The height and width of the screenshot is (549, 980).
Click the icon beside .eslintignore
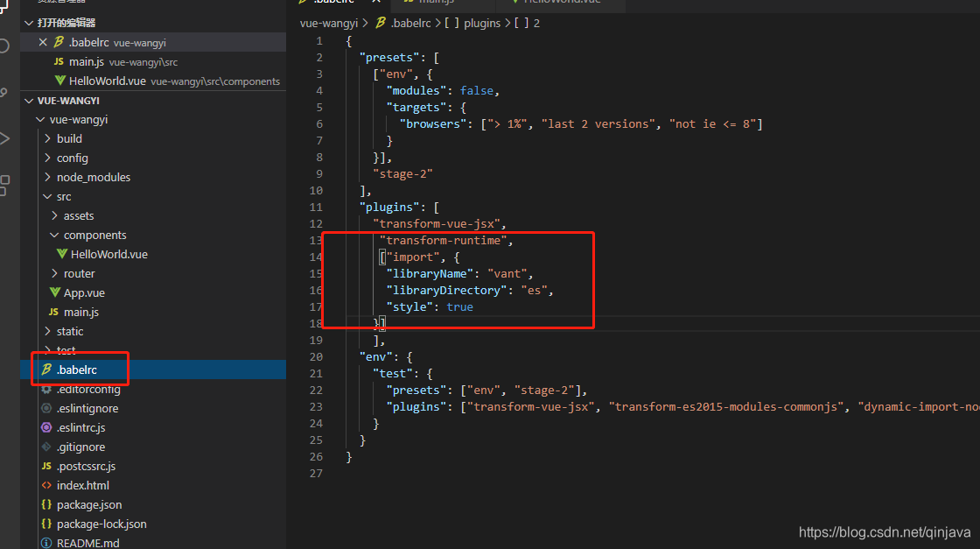(x=46, y=408)
